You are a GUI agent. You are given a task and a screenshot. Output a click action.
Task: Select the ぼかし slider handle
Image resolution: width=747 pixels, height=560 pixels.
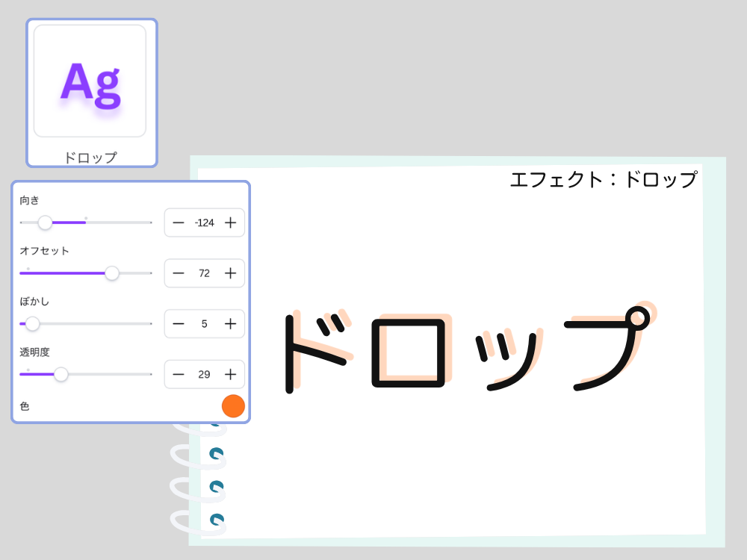32,323
